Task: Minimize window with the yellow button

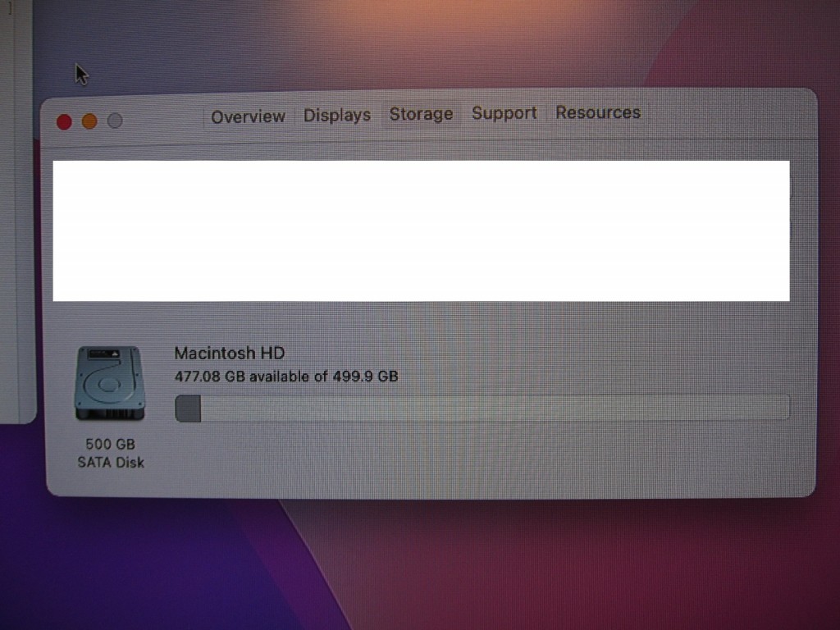Action: click(x=89, y=121)
